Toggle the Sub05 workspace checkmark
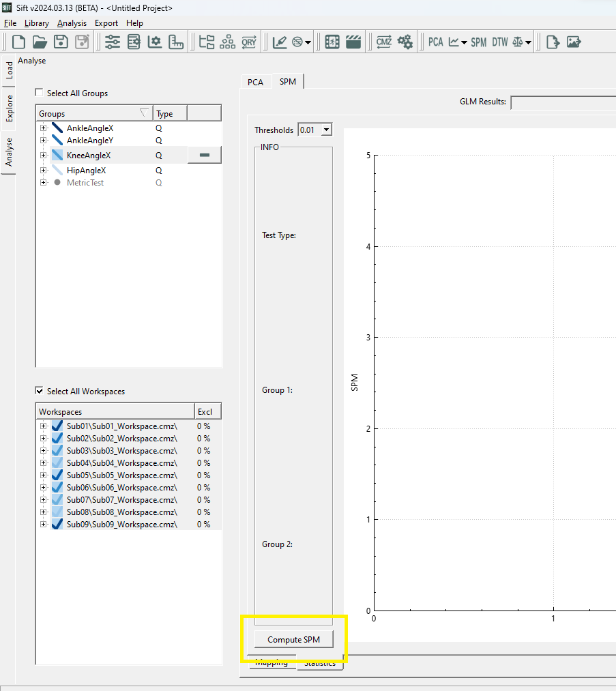616x691 pixels. click(57, 475)
